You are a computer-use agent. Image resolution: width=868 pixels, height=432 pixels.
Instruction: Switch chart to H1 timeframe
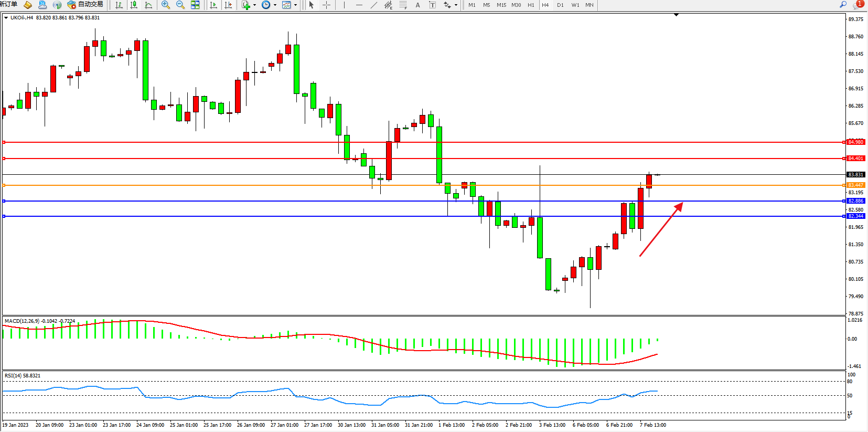tap(531, 5)
